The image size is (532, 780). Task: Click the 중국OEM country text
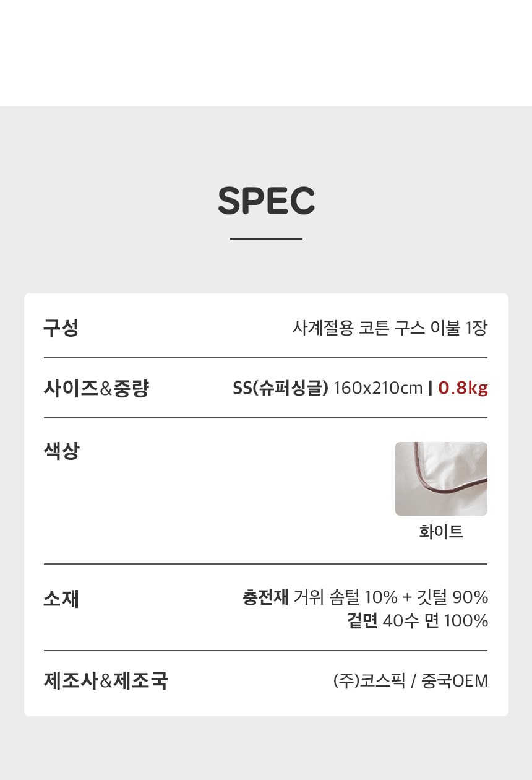click(455, 681)
